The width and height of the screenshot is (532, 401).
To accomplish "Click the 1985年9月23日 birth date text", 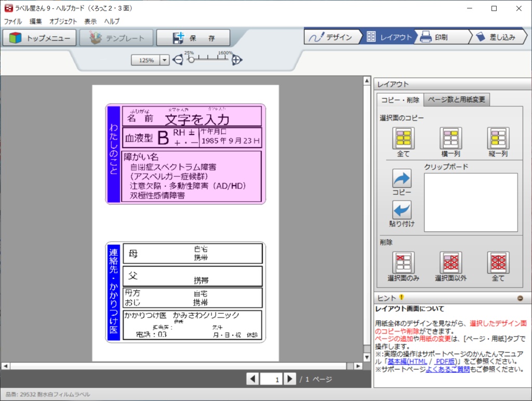I will pos(230,140).
